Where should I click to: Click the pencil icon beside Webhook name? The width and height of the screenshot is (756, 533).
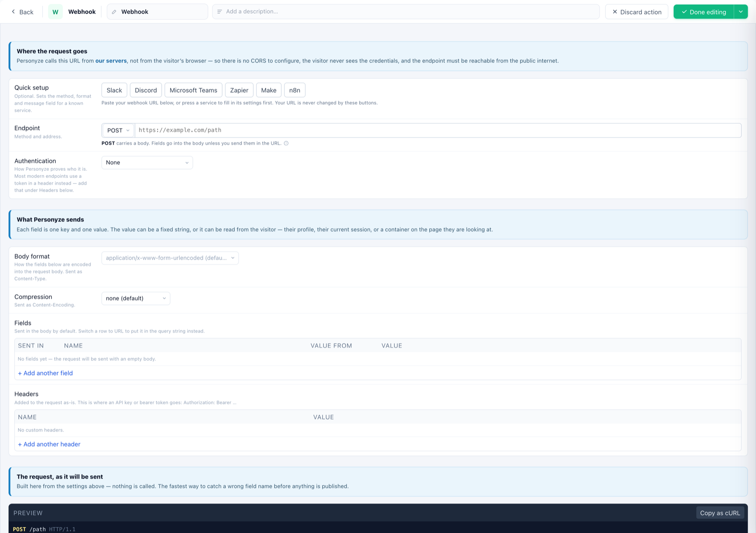point(114,12)
